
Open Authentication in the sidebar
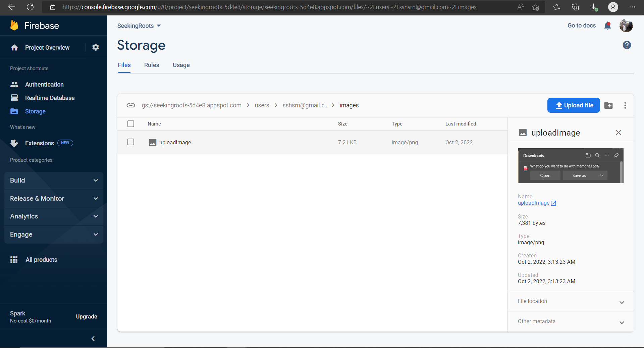[x=44, y=85]
